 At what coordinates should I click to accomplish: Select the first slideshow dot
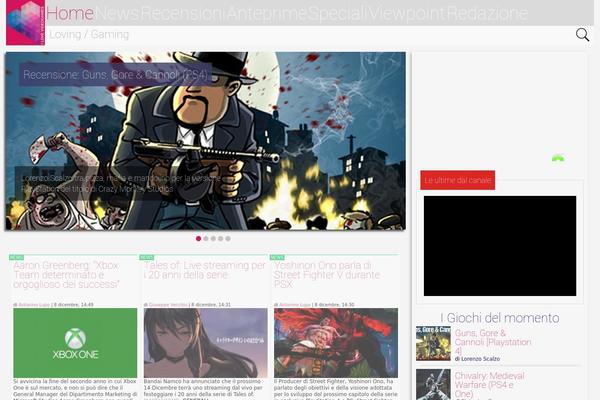198,238
